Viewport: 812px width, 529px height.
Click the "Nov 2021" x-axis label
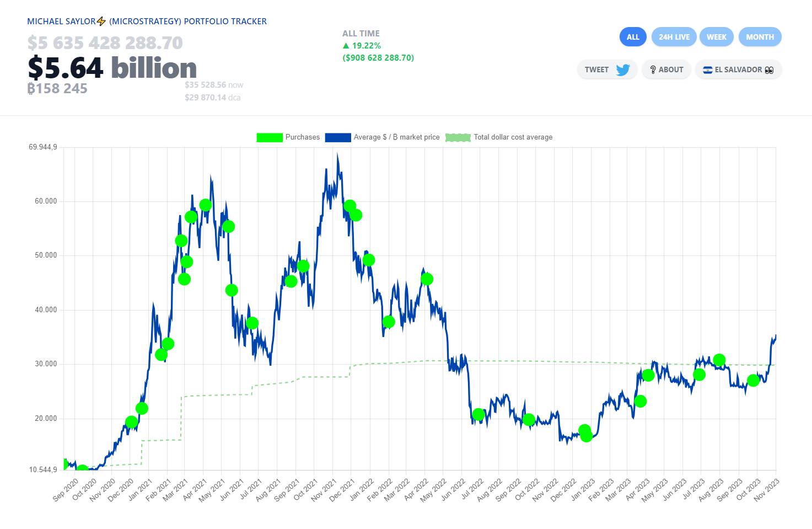(324, 490)
